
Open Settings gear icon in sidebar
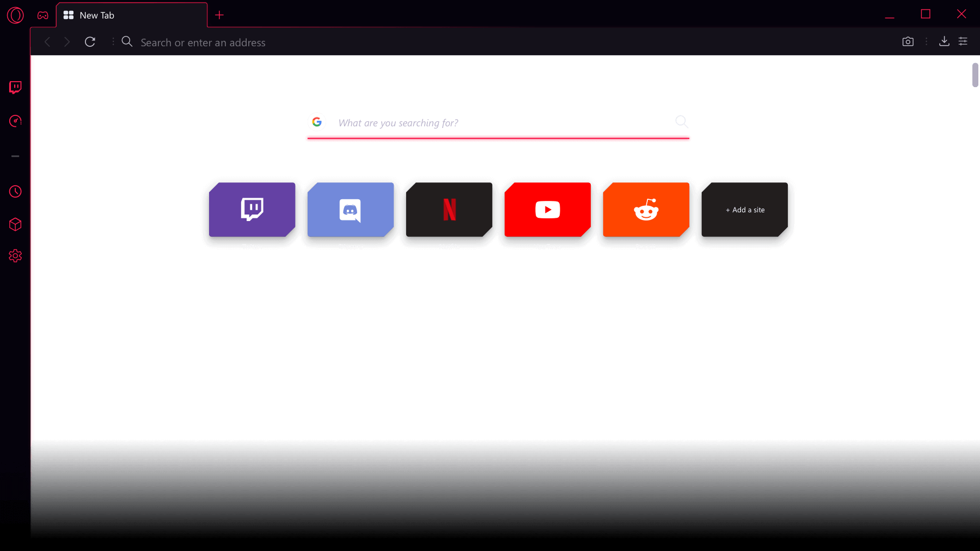tap(15, 256)
